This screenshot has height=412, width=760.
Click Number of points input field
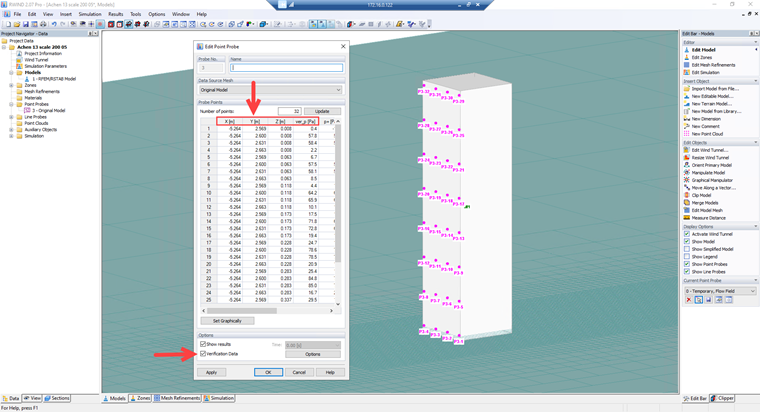point(289,111)
